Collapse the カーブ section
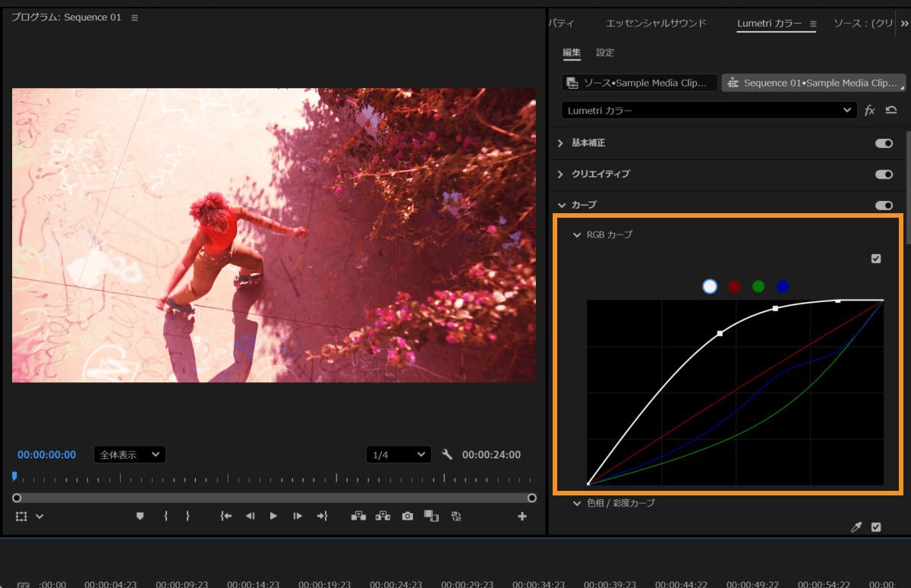 click(x=562, y=206)
